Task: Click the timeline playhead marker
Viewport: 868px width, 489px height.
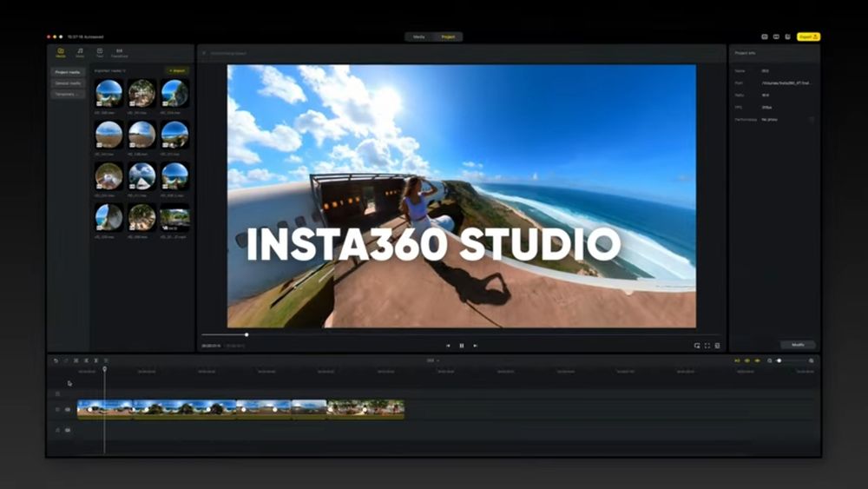Action: tap(105, 369)
